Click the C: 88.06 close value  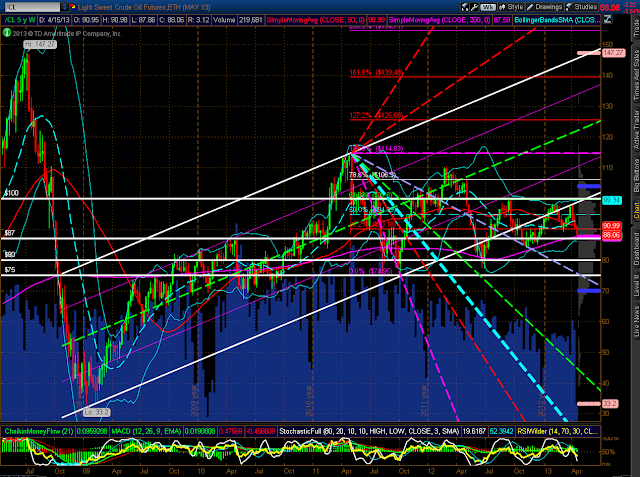pyautogui.click(x=170, y=20)
